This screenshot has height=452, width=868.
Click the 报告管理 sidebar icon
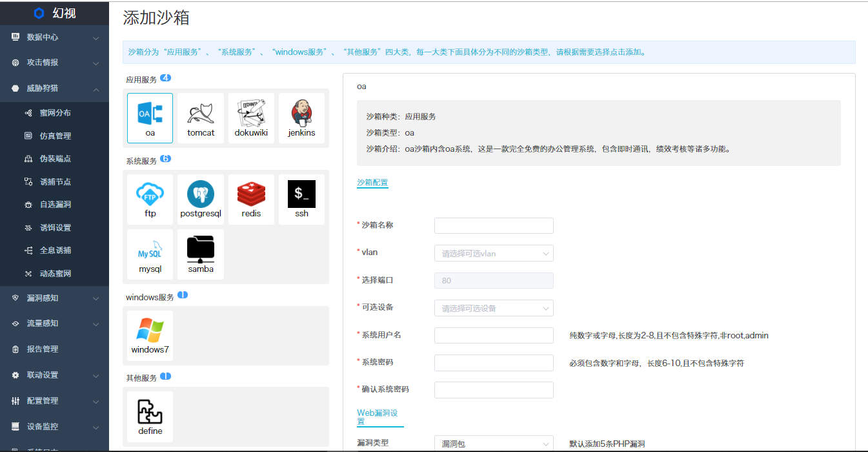[15, 349]
